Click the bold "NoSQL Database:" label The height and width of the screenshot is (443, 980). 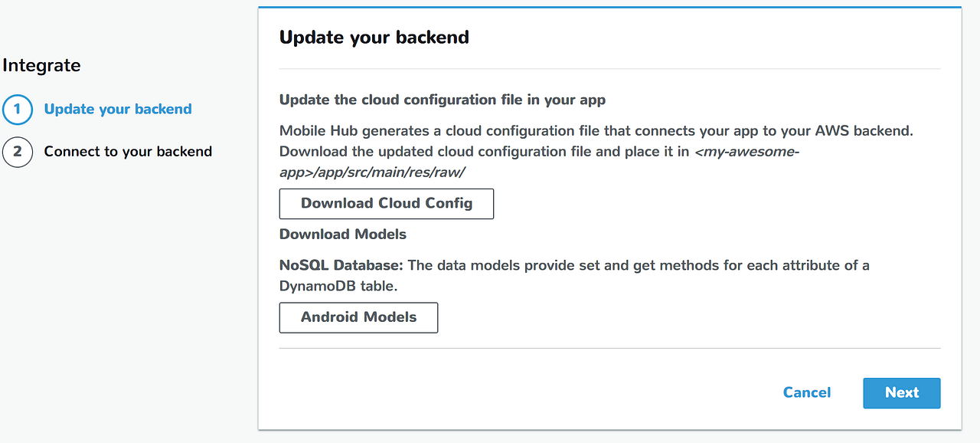coord(341,265)
